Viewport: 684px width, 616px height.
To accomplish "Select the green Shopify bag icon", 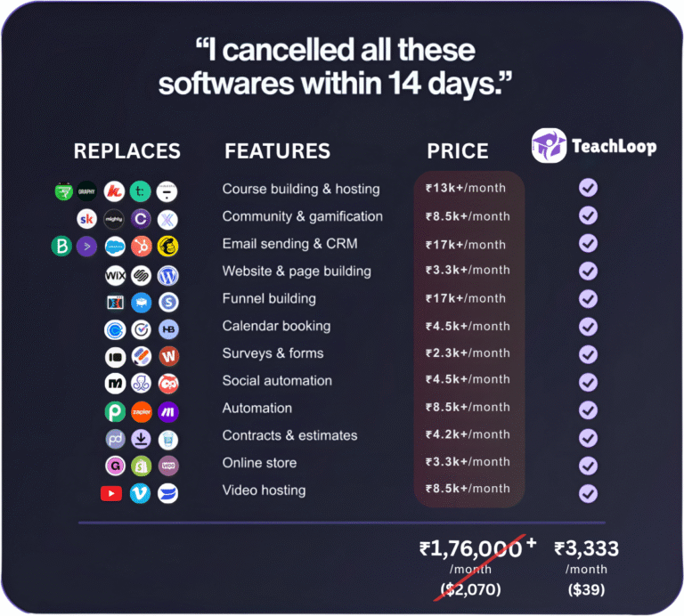I will coord(141,465).
